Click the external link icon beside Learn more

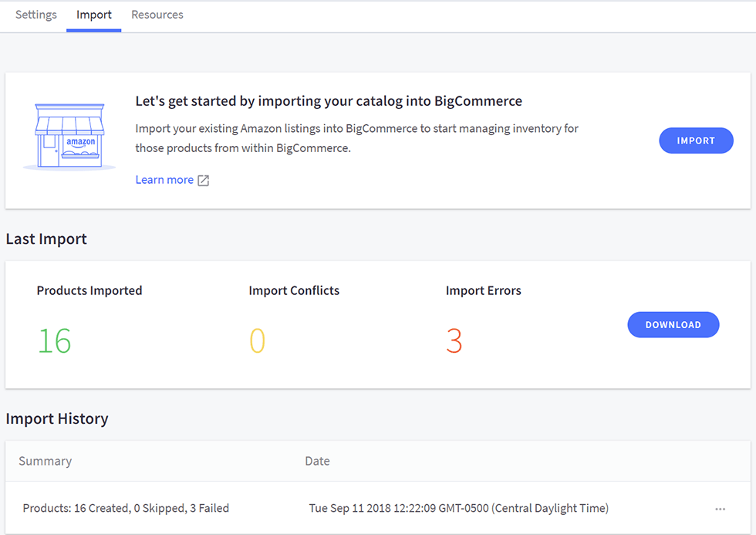point(202,179)
